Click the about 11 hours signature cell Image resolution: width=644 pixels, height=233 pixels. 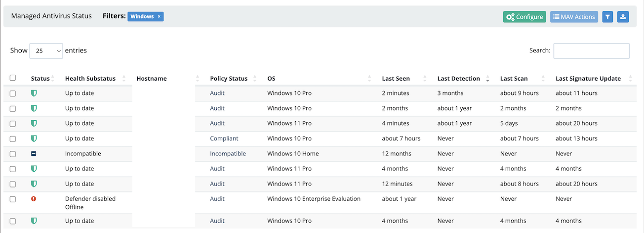click(576, 93)
